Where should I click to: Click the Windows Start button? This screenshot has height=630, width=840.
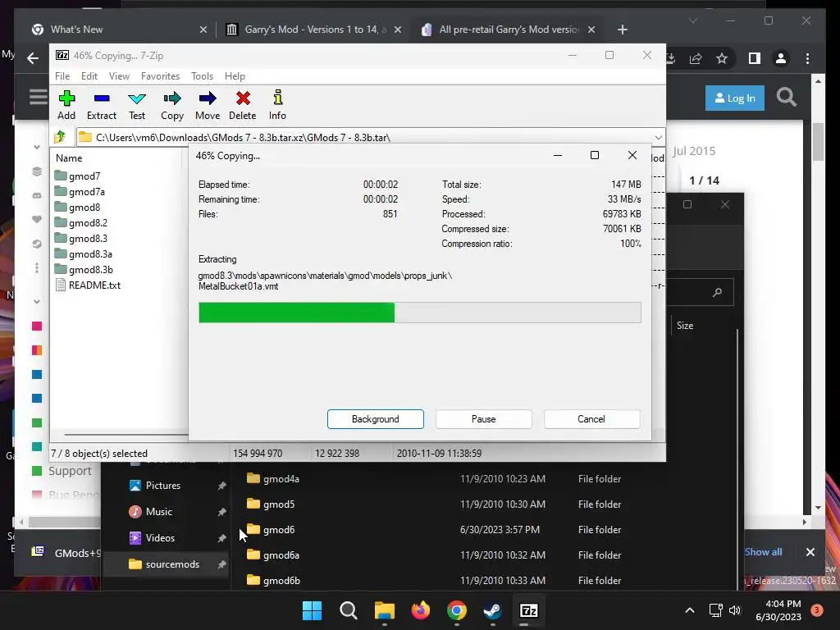(x=312, y=610)
